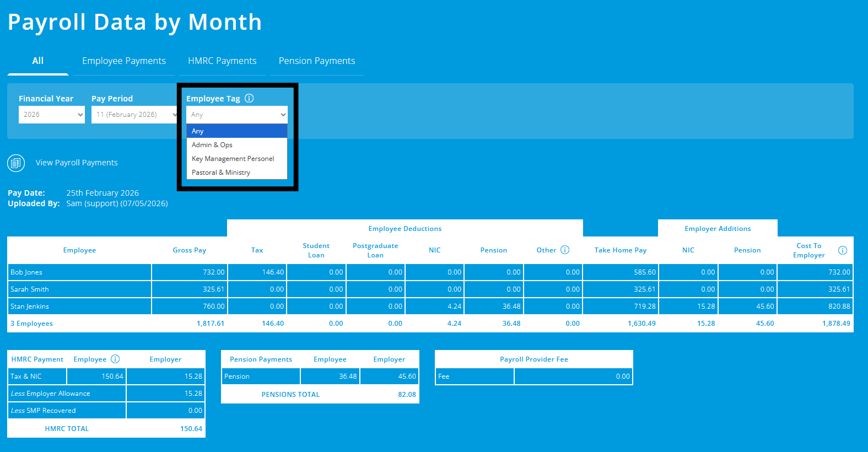Select the Stan Jenkins employee row

(x=430, y=306)
